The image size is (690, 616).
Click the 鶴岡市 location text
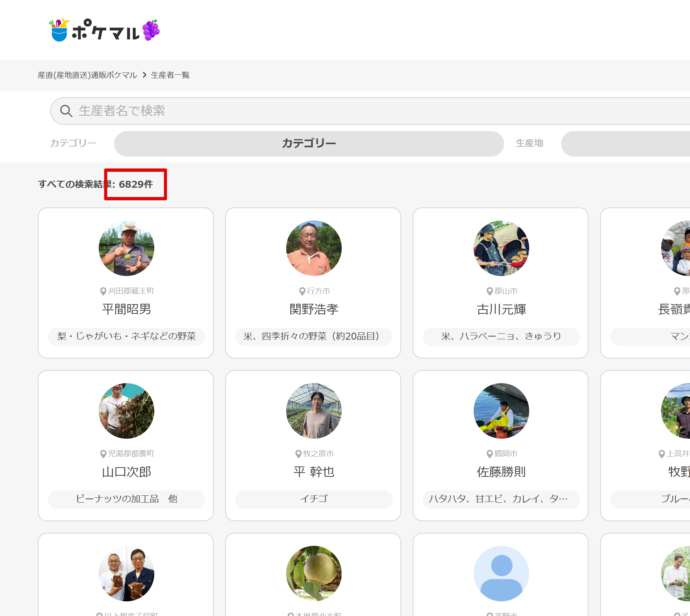pyautogui.click(x=506, y=454)
